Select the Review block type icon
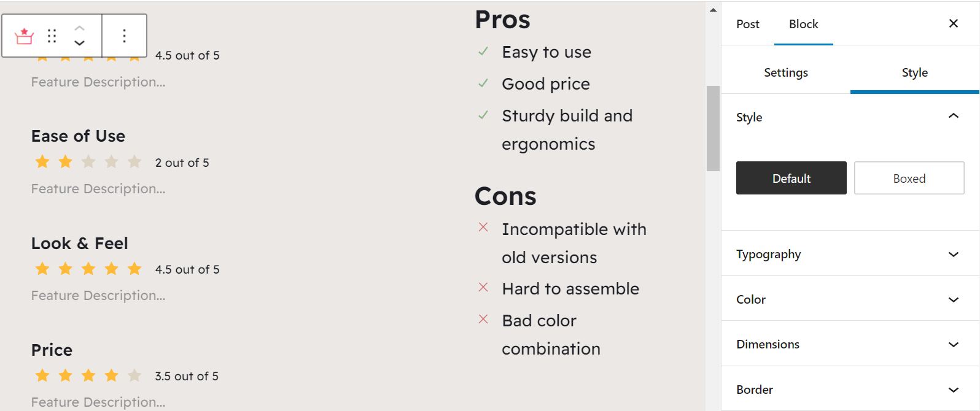Image resolution: width=980 pixels, height=411 pixels. pos(23,35)
